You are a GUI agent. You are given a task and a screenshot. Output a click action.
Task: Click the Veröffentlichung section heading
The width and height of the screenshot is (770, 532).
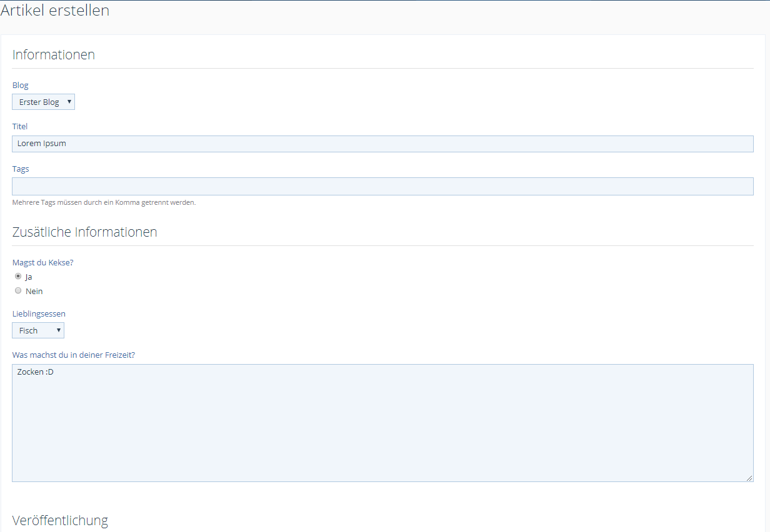pos(60,521)
